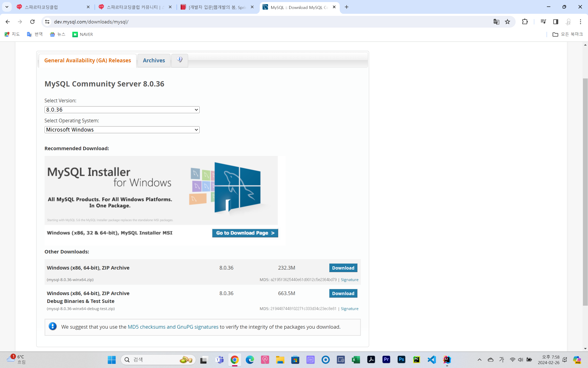Launch Premiere Pro from the taskbar
The height and width of the screenshot is (368, 588).
coord(386,359)
